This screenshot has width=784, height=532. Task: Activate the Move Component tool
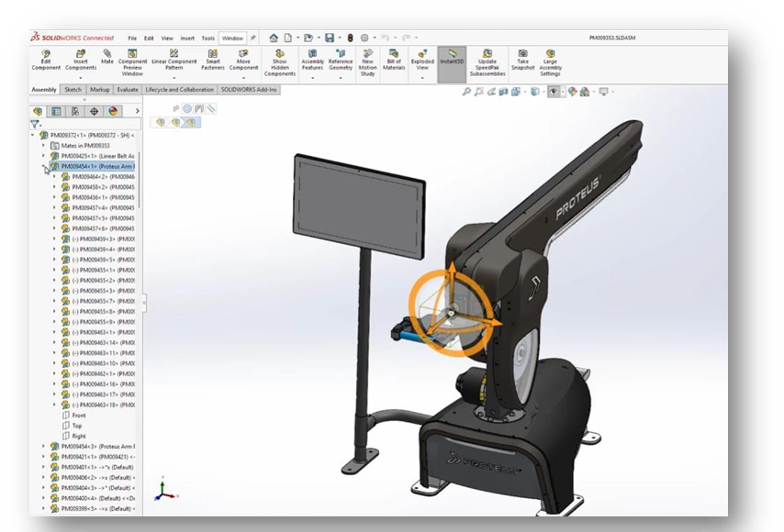[243, 60]
